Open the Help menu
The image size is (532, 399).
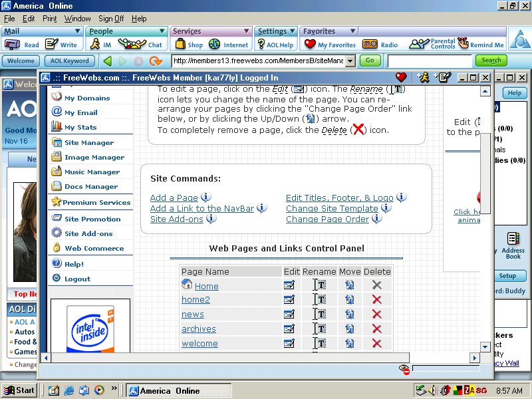tap(139, 19)
